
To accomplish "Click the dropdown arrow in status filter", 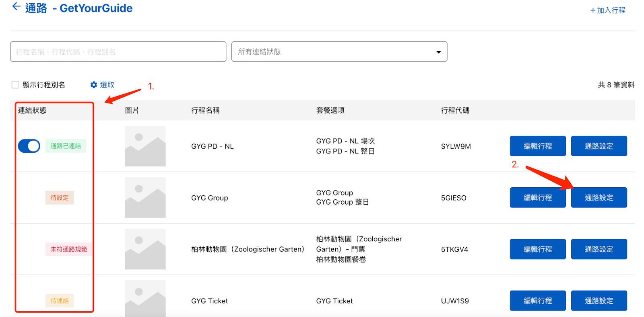I will click(x=438, y=52).
